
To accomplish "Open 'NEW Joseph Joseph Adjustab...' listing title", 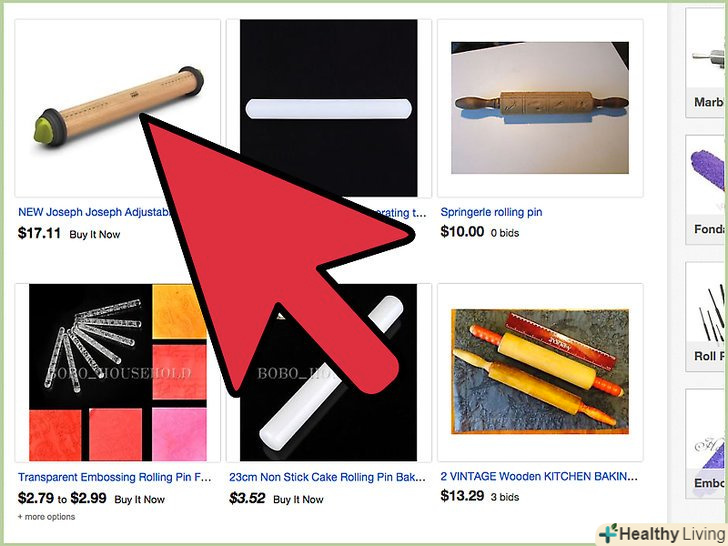I will [x=95, y=212].
